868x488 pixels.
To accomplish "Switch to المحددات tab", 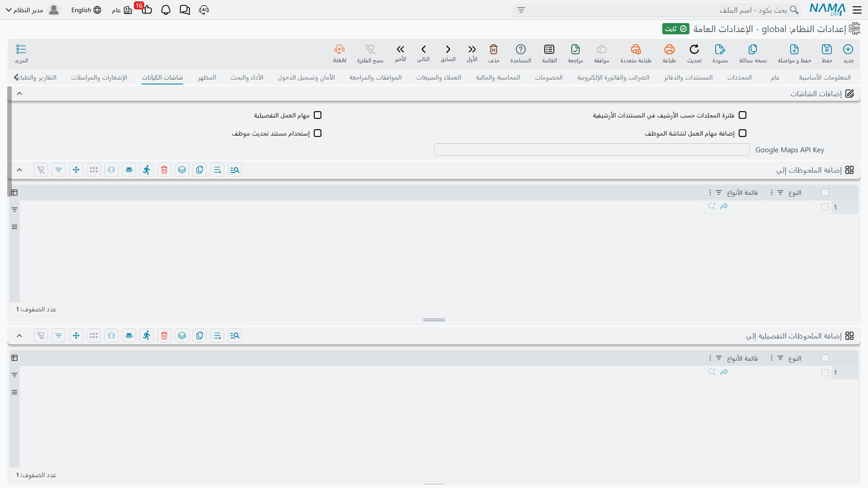I will coord(740,77).
